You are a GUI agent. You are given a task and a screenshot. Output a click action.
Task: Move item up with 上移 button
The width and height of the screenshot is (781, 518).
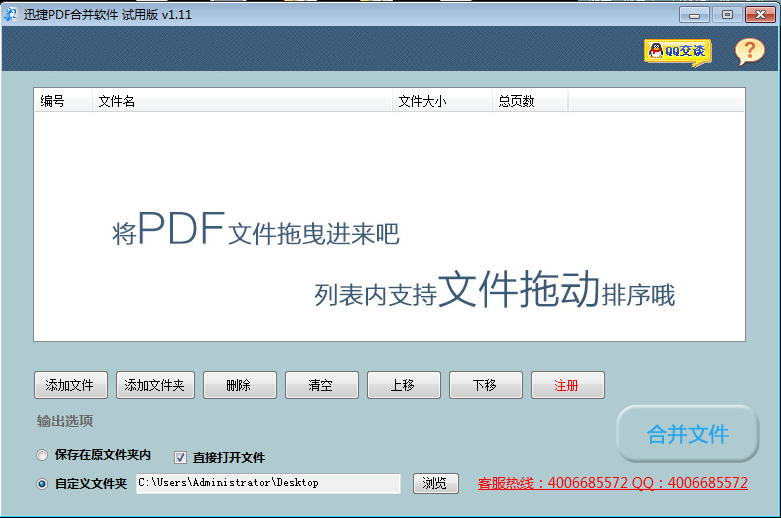tap(402, 385)
